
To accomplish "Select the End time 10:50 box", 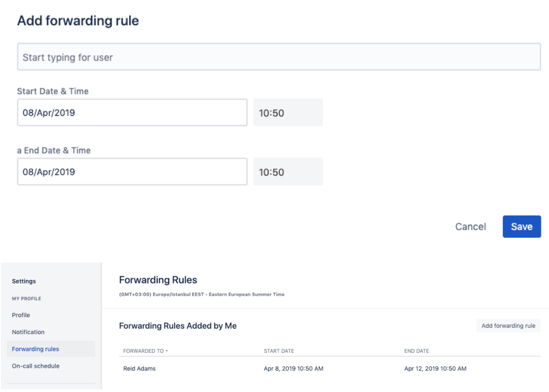I will pos(288,172).
